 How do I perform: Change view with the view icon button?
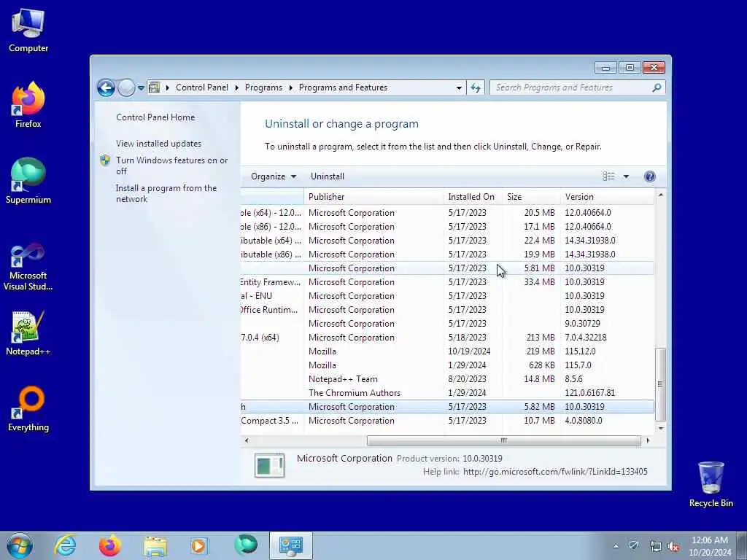(x=608, y=176)
